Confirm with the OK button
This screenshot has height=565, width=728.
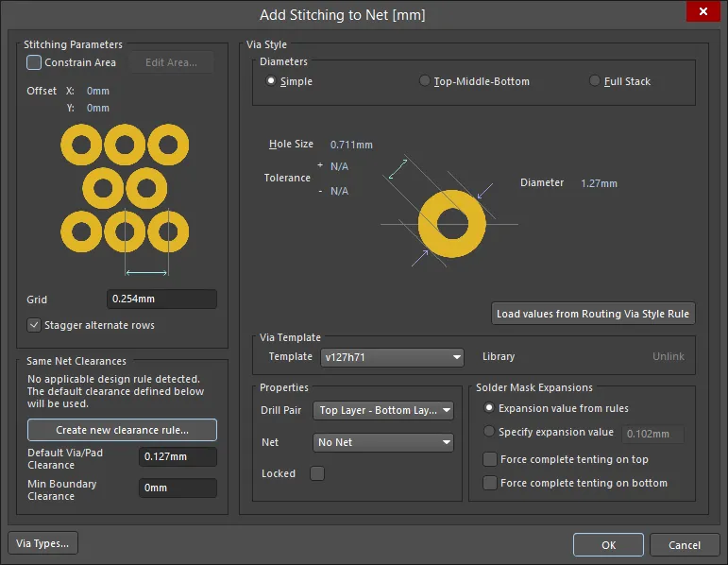coord(608,545)
